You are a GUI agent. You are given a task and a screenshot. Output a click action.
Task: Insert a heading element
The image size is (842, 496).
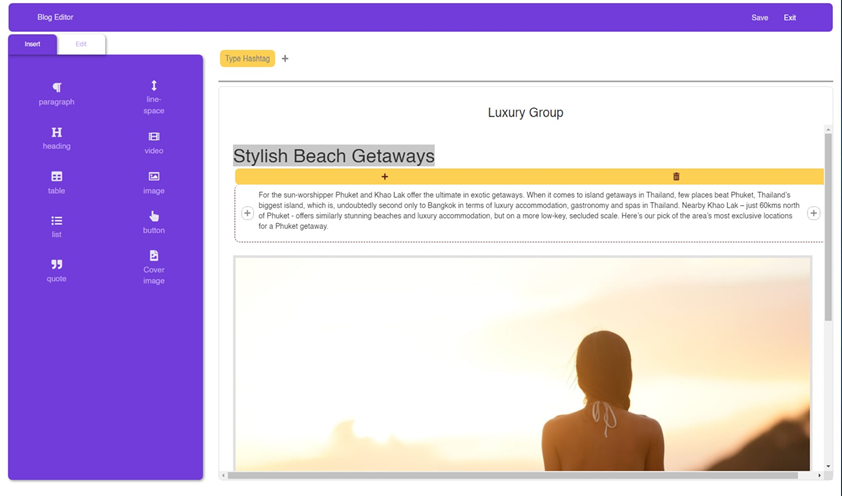[57, 132]
